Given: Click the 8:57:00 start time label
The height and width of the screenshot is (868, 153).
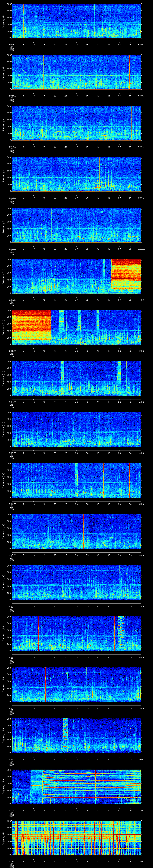Looking at the screenshot, I should pos(12,147).
